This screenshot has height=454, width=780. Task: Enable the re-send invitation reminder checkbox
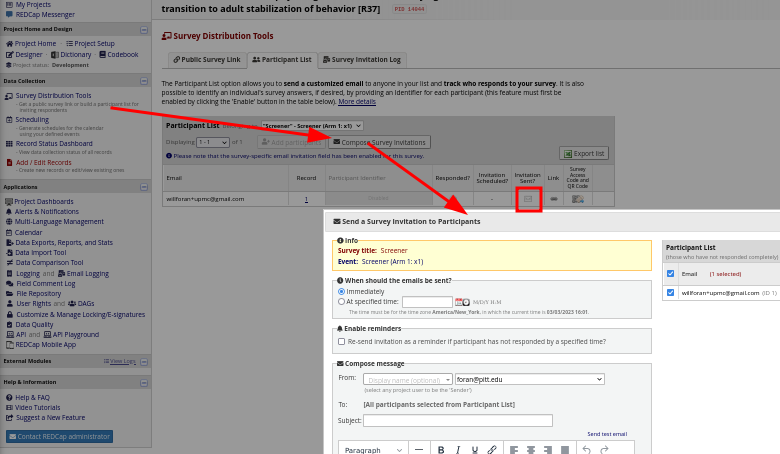(342, 341)
